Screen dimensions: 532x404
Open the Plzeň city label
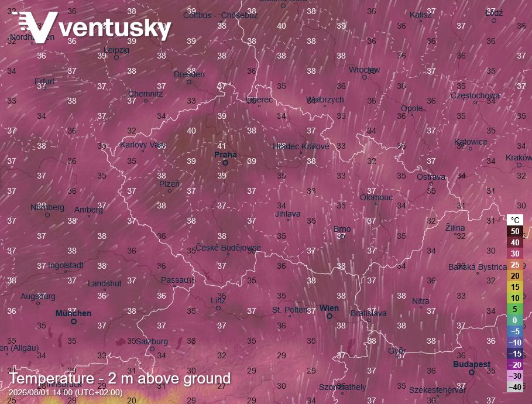(169, 184)
